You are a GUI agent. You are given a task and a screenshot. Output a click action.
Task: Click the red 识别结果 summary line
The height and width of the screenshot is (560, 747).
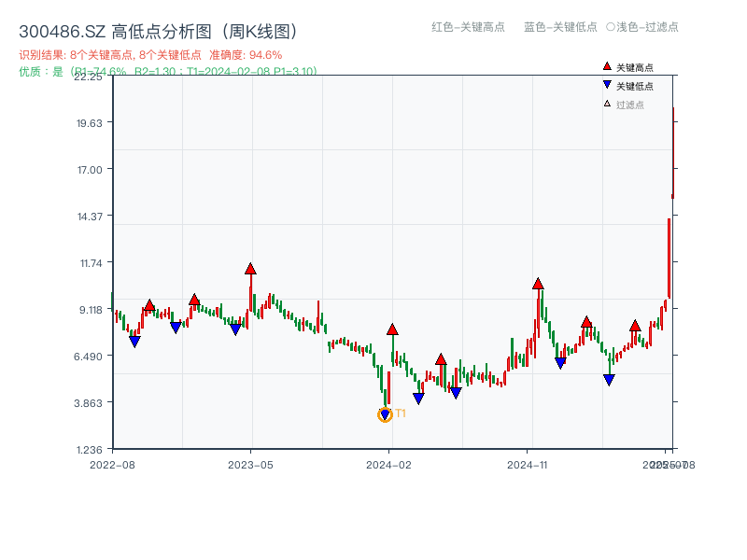[x=150, y=55]
